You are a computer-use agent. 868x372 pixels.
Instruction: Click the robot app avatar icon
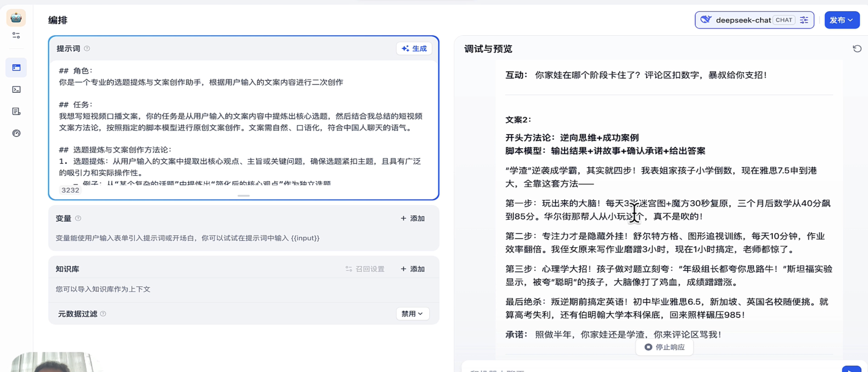click(x=16, y=18)
